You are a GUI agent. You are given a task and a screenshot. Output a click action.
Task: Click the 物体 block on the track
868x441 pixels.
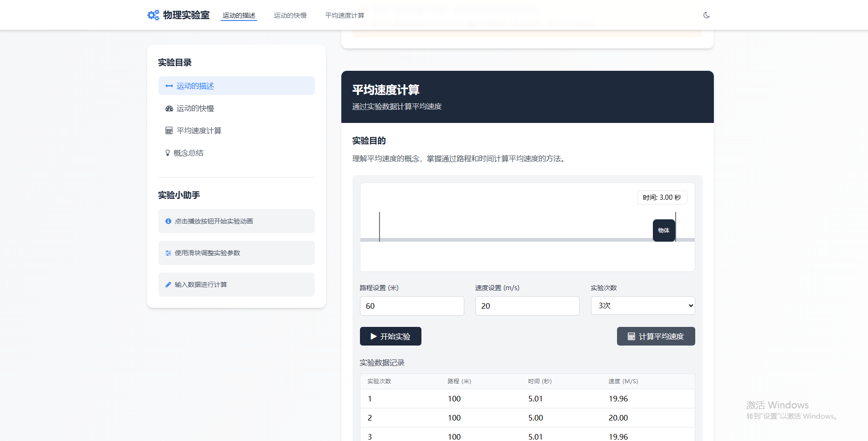coord(664,231)
